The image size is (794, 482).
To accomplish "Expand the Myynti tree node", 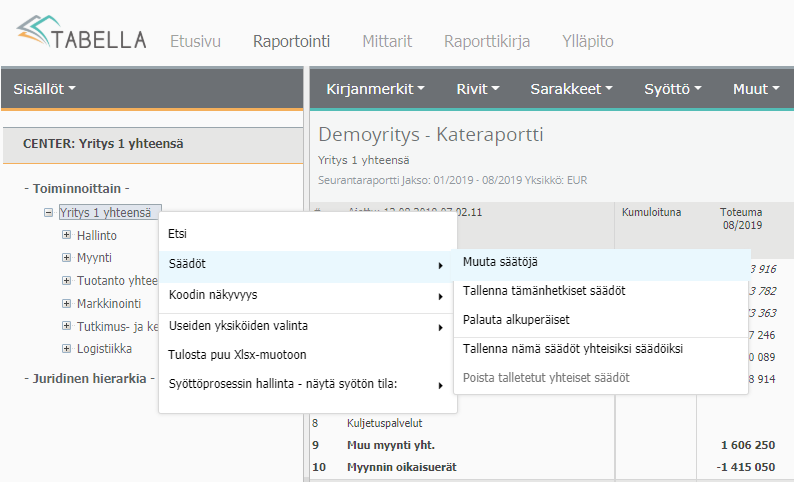I will tap(67, 258).
